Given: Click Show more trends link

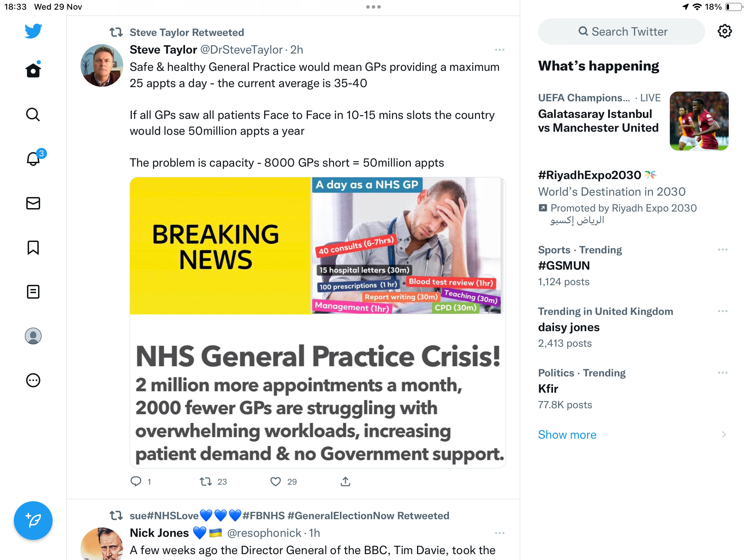Looking at the screenshot, I should coord(567,435).
